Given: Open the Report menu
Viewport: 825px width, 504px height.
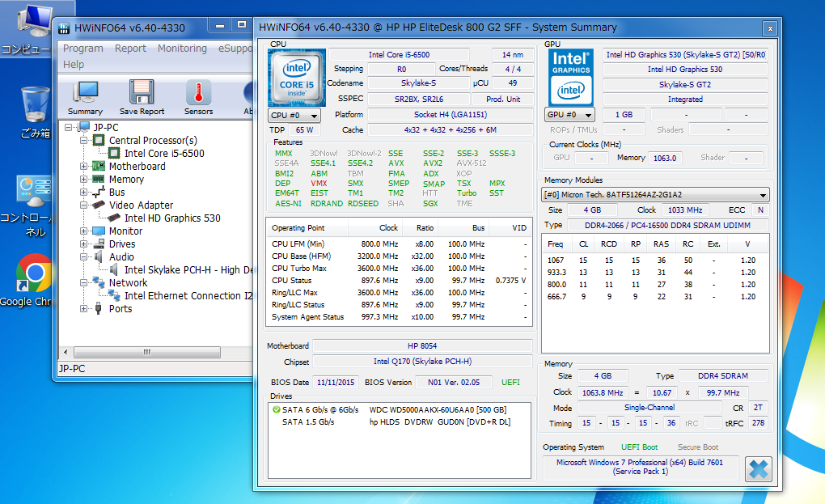Looking at the screenshot, I should (x=130, y=49).
